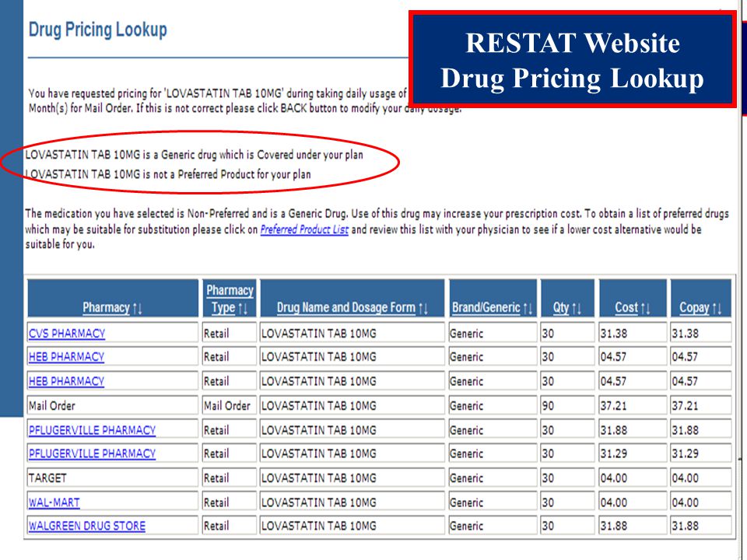Click the sort arrows beside Cost
The image size is (747, 560).
(x=645, y=309)
